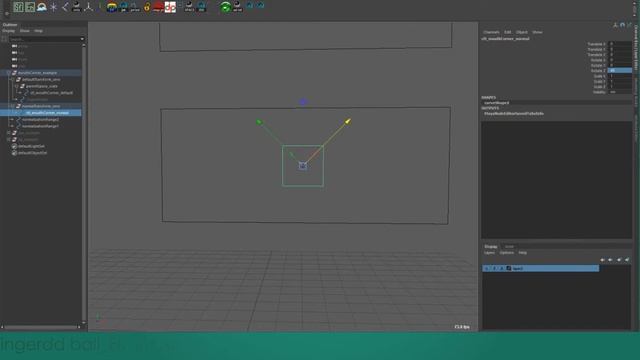Click the Translate X value field
This screenshot has width=640, height=360.
pos(620,44)
